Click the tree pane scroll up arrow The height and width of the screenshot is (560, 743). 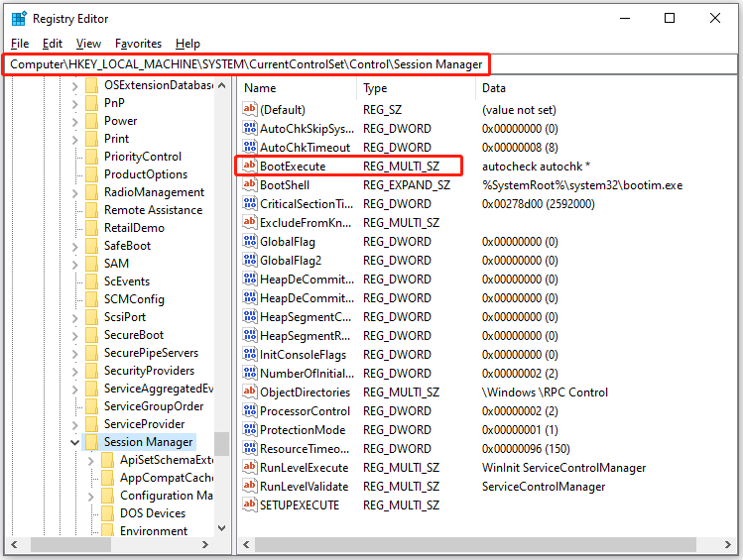click(x=221, y=85)
